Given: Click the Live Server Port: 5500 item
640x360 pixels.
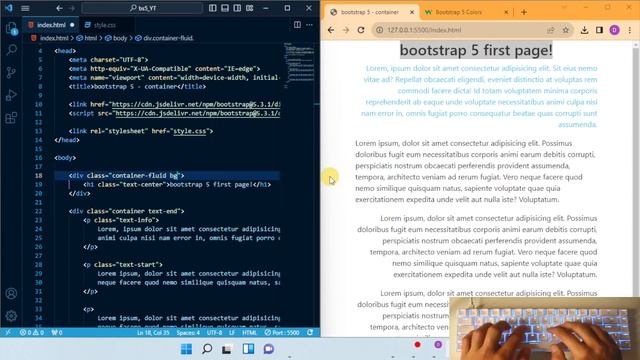Looking at the screenshot, I should point(282,333).
